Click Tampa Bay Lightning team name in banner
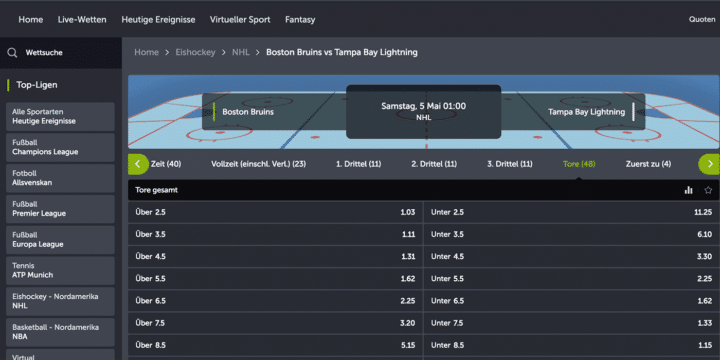 (586, 112)
